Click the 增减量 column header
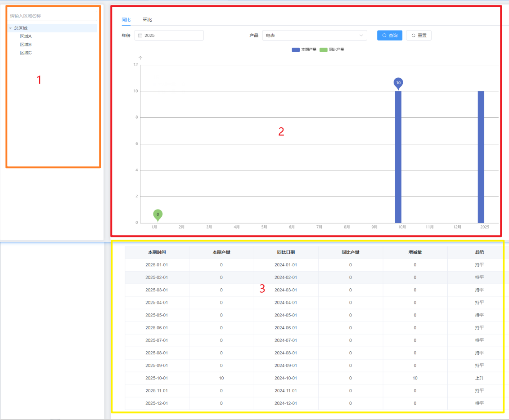Screen dimensions: 509x420 pos(415,252)
